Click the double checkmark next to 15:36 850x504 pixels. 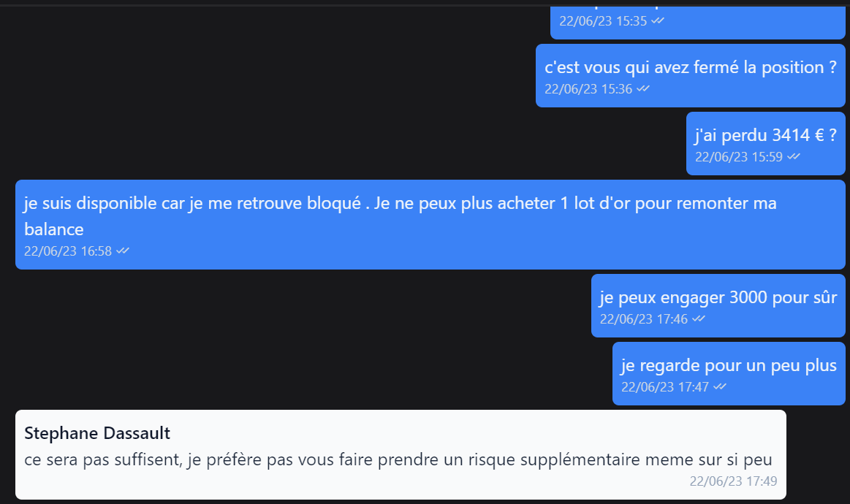(643, 88)
